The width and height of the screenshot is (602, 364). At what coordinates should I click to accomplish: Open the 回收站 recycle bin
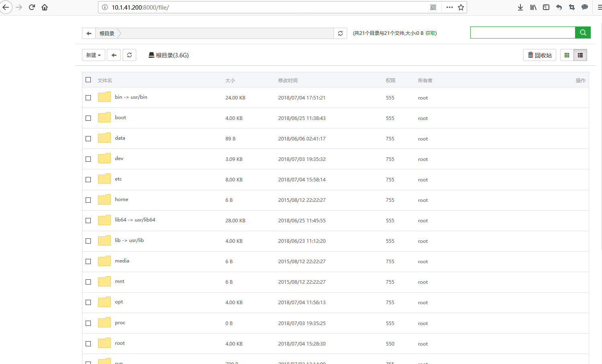click(540, 55)
